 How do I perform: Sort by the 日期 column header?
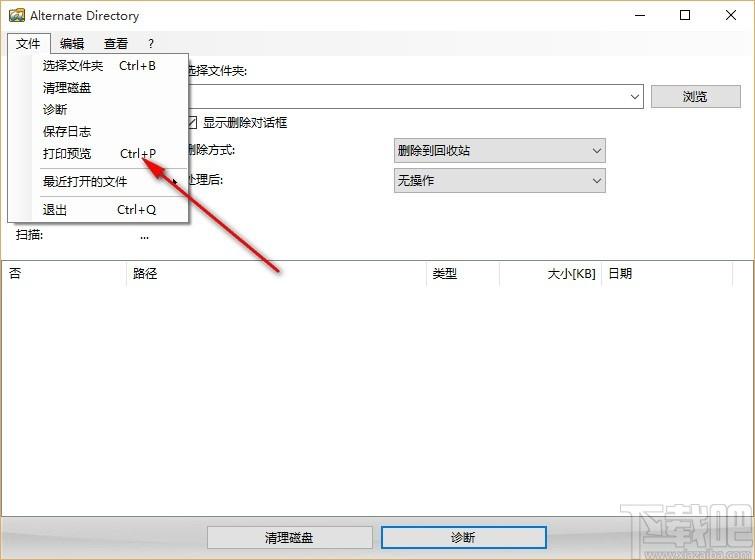[667, 273]
